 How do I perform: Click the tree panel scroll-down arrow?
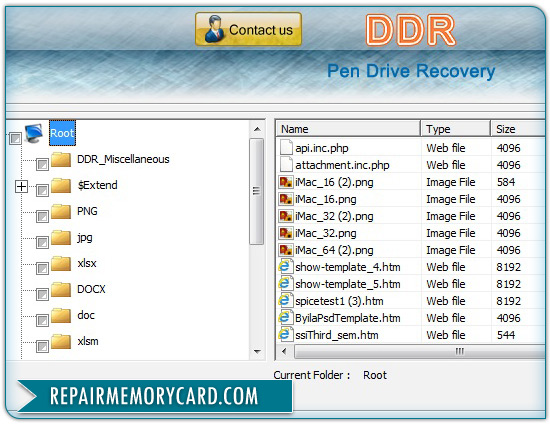click(x=257, y=351)
